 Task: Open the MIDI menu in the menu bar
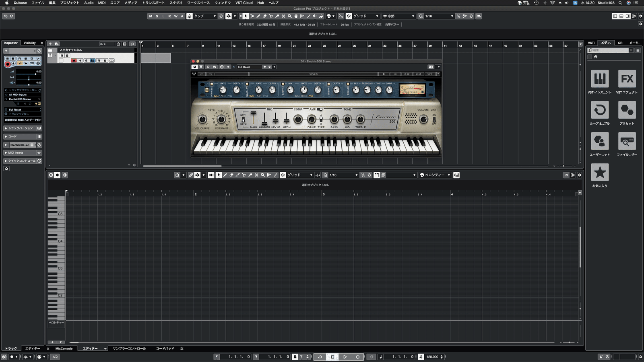[102, 3]
